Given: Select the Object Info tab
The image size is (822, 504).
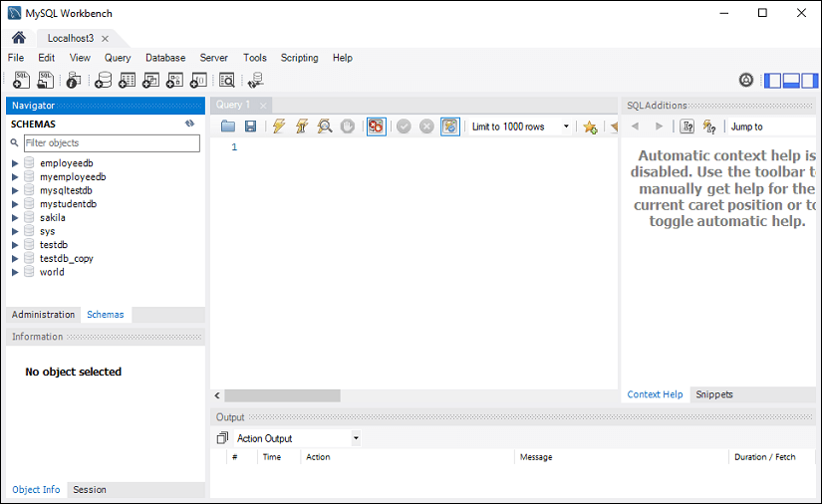Looking at the screenshot, I should pos(36,490).
